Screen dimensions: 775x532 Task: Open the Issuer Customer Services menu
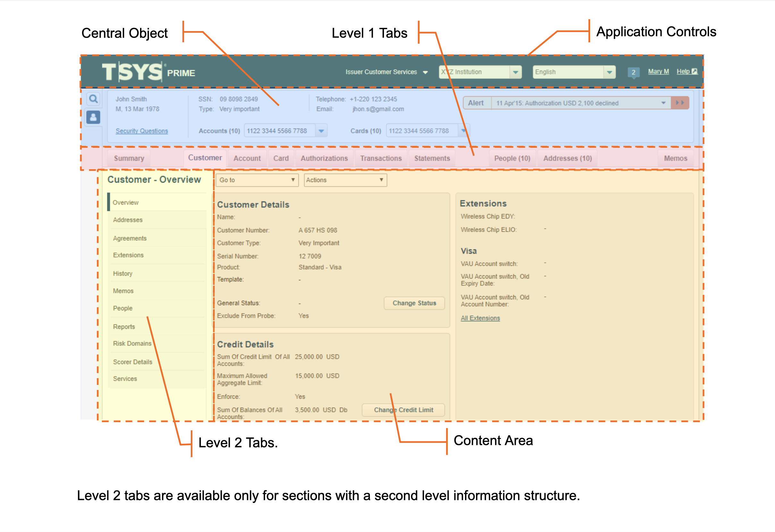click(387, 72)
